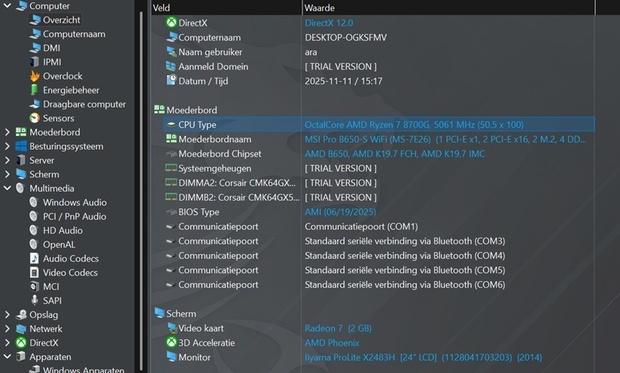
Task: Expand the Netwerk tree node
Action: [x=7, y=329]
